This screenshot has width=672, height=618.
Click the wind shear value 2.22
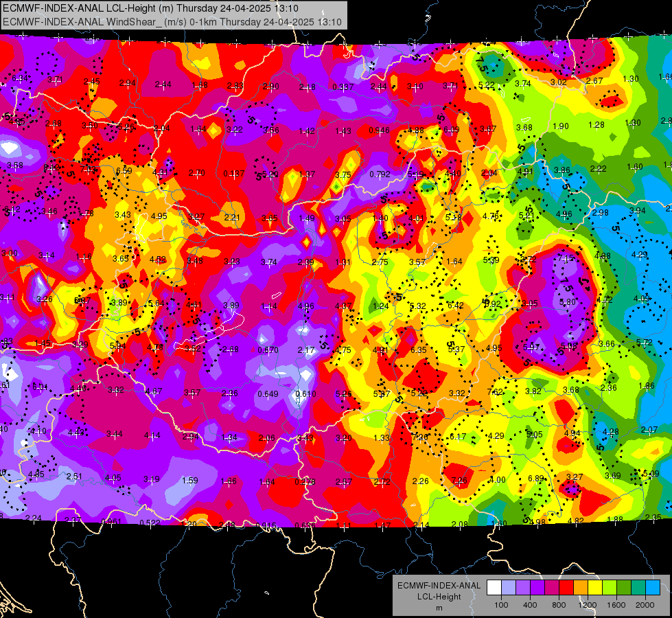tap(598, 168)
